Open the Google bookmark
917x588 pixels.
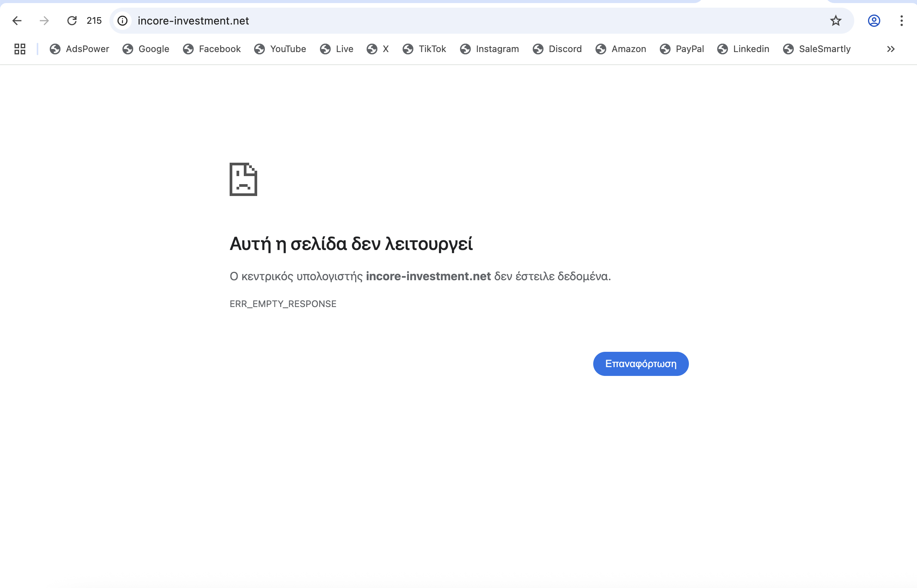(146, 49)
